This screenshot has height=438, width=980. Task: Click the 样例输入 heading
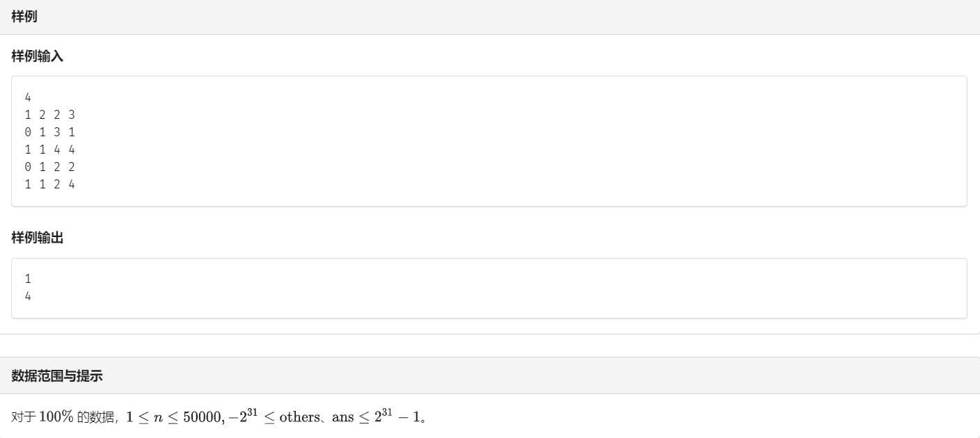38,56
